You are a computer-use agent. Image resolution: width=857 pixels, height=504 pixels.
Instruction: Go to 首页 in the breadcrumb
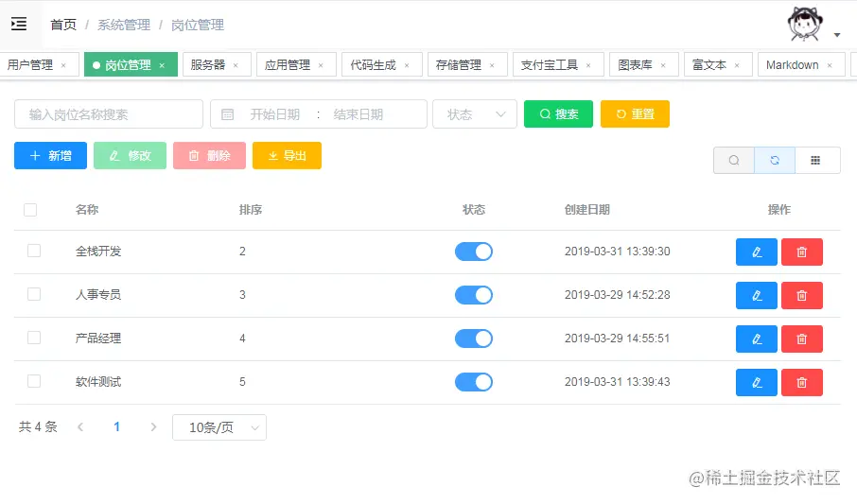63,25
